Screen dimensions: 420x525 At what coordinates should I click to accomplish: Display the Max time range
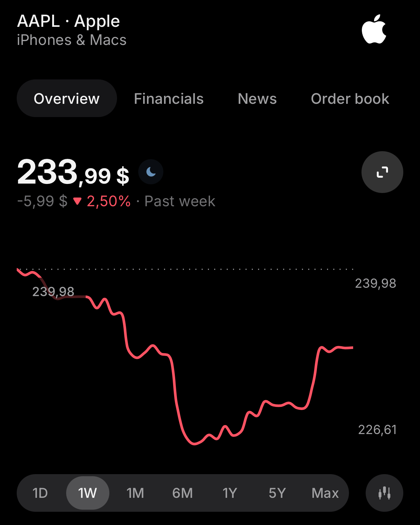pyautogui.click(x=325, y=493)
